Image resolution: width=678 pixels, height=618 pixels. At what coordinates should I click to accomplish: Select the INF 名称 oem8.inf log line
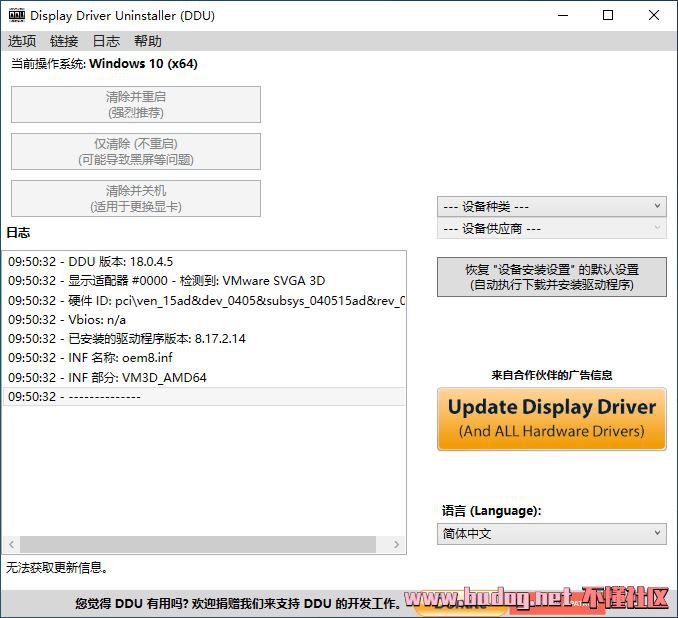(204, 358)
